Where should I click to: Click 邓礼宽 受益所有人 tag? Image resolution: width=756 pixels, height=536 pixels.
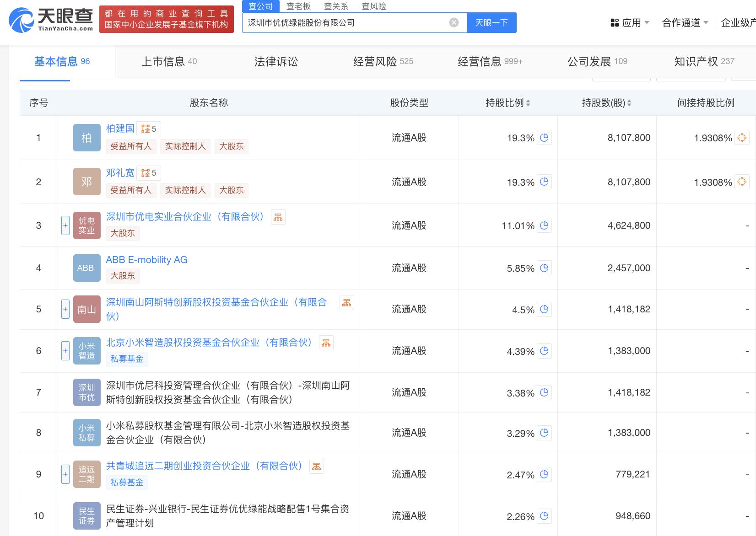point(131,190)
